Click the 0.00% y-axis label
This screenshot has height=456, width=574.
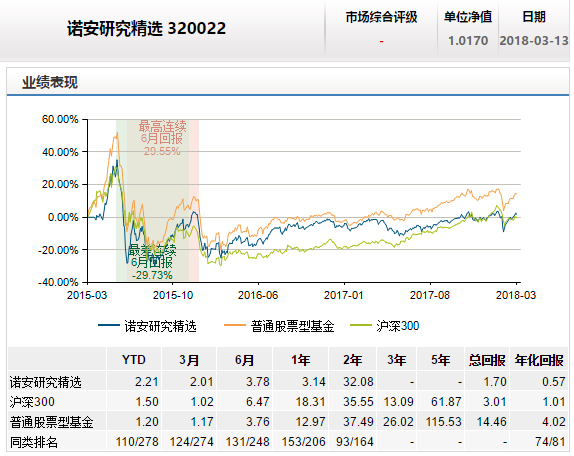pyautogui.click(x=63, y=217)
